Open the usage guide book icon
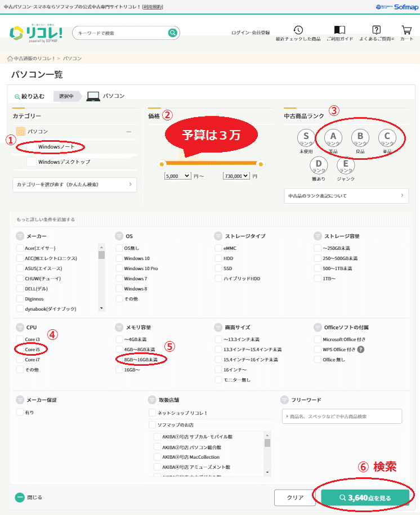420x515 pixels. [x=339, y=30]
